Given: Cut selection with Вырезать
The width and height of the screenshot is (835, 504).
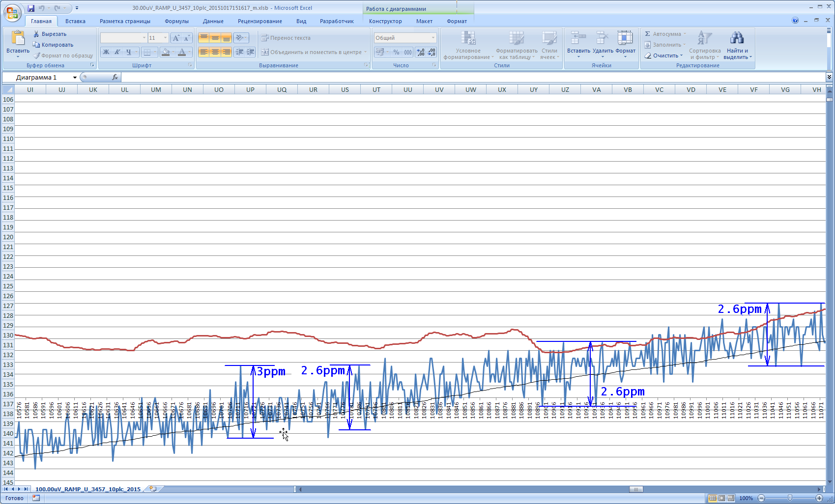Looking at the screenshot, I should point(50,34).
